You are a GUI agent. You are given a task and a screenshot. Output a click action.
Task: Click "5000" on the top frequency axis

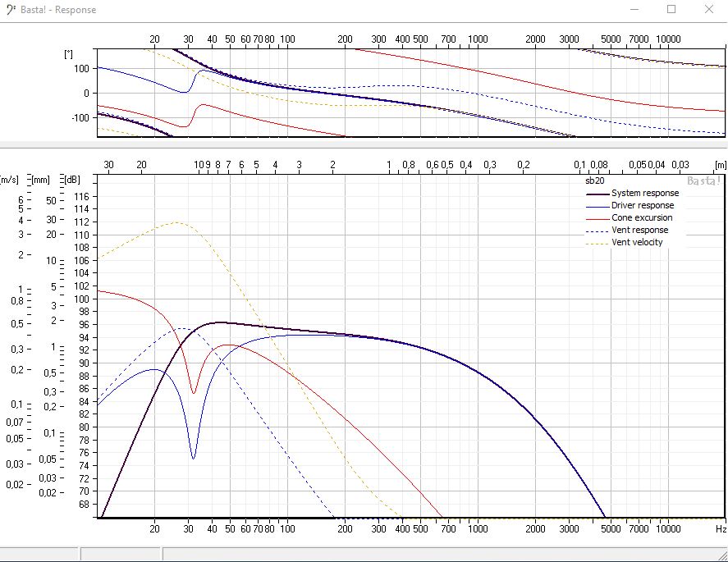(611, 39)
